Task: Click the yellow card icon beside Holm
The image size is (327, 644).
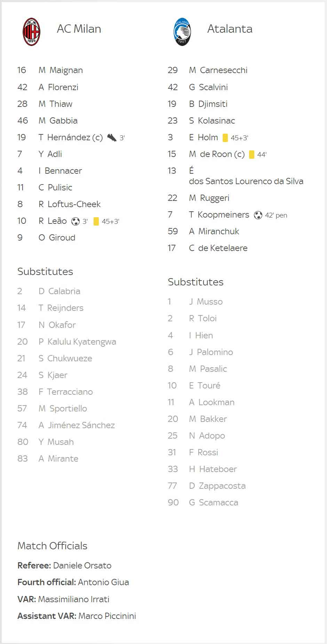Action: tap(225, 138)
